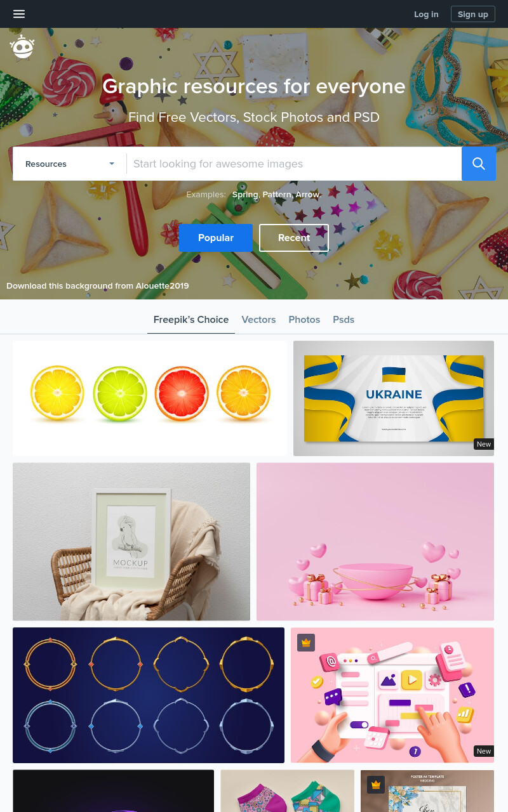
Task: Click the Popular button
Action: pos(216,238)
